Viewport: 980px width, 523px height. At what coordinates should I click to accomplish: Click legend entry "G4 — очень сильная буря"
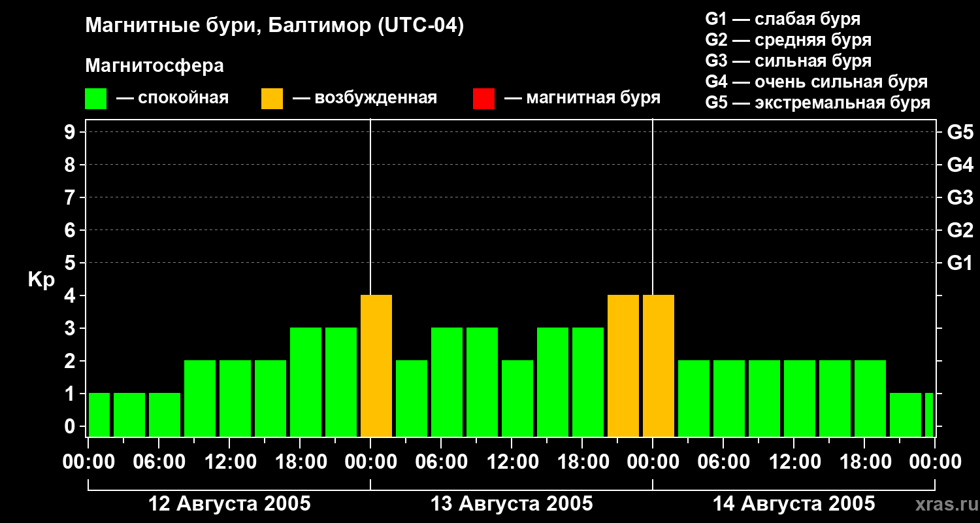[x=816, y=82]
